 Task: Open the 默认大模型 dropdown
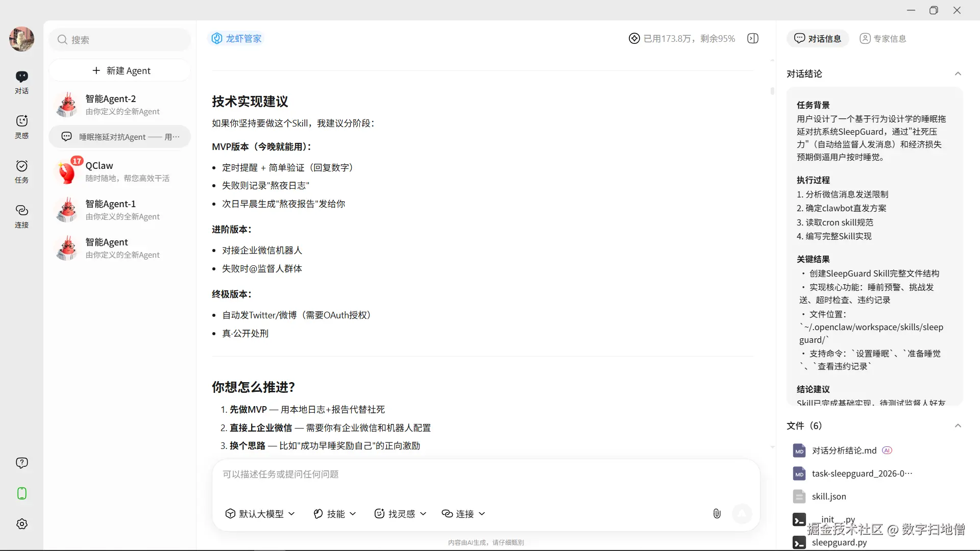pos(260,514)
